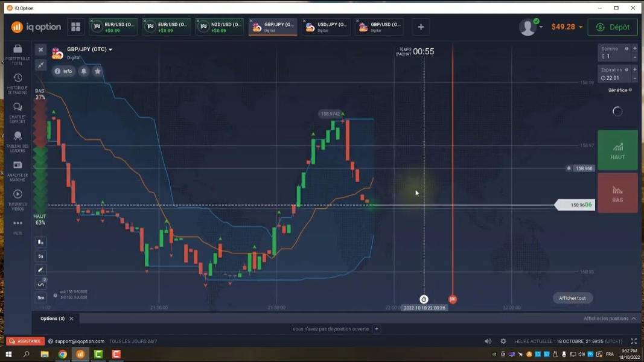
Task: Open Tableau des Leaders sidebar item
Action: point(18,142)
